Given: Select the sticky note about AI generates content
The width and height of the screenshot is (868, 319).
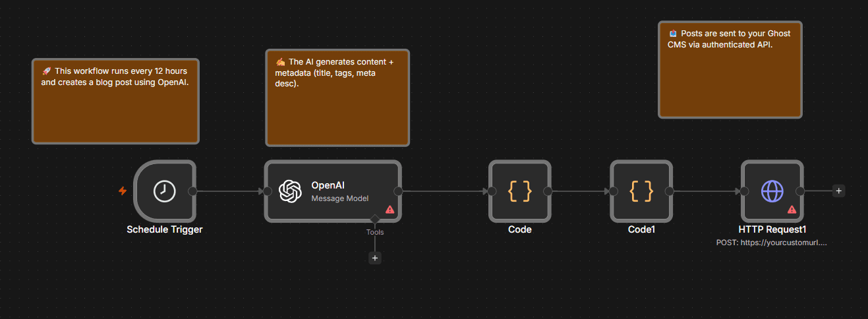Looking at the screenshot, I should (x=337, y=98).
